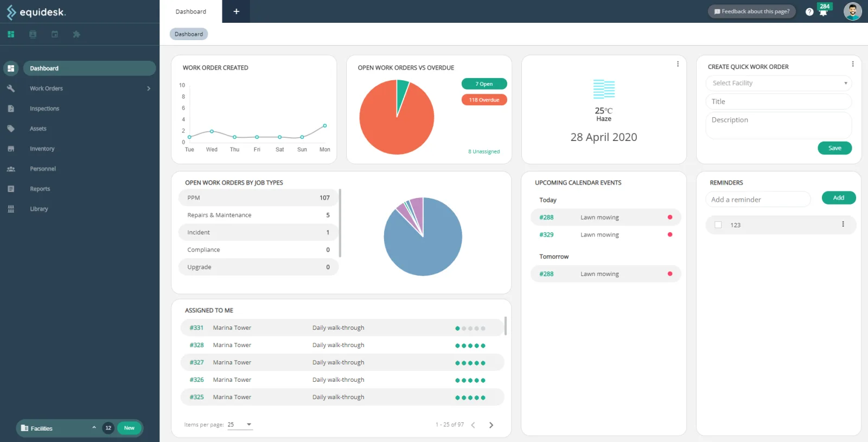Open the calendar icon in top sidebar strip

point(55,34)
